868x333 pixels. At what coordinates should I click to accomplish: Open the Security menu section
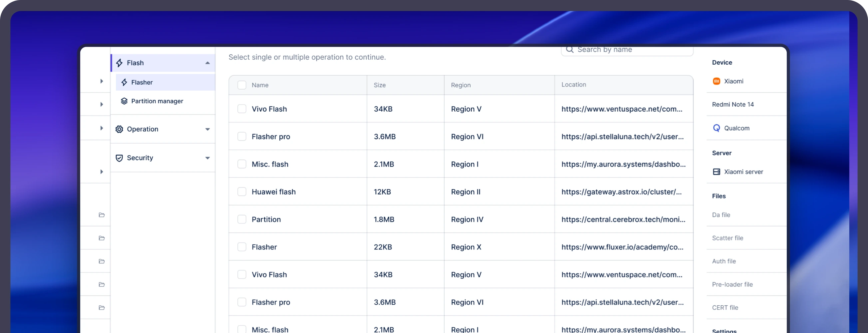tap(163, 158)
